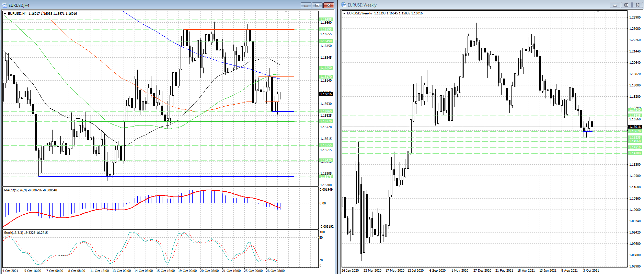Click the H4 chart's black current price label 1.16016

pos(326,94)
